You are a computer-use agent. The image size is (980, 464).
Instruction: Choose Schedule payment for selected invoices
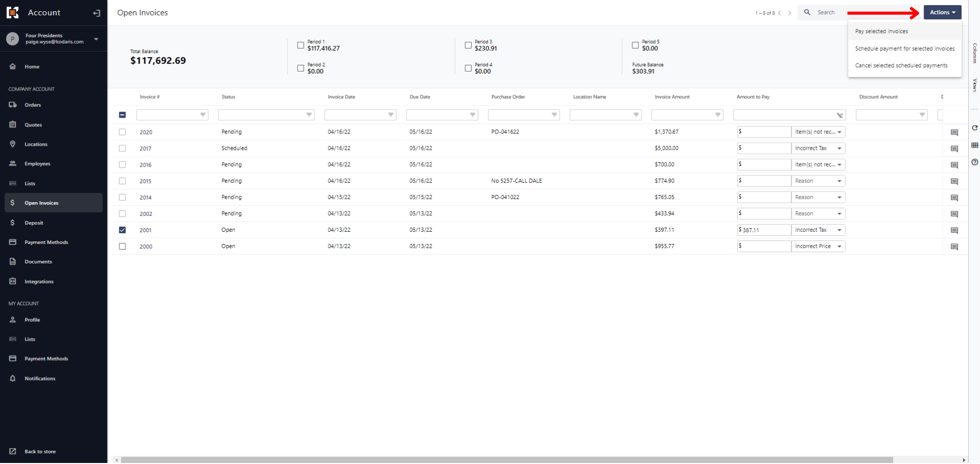(x=904, y=49)
